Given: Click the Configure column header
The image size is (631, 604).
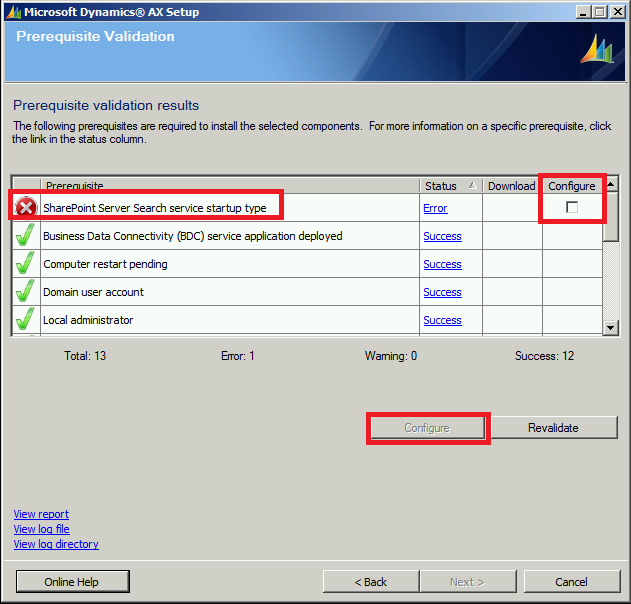Looking at the screenshot, I should (x=571, y=186).
